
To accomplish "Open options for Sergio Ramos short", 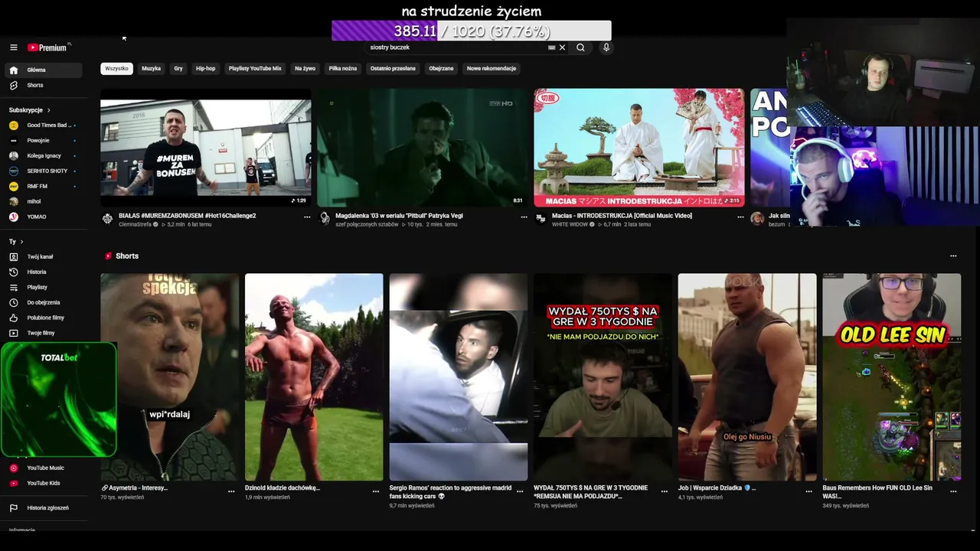I will [x=520, y=491].
